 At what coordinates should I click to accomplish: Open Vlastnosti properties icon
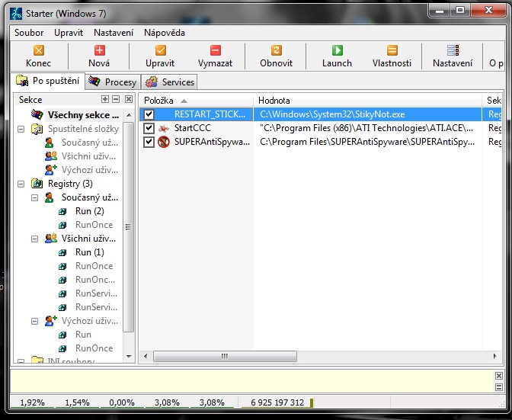[392, 50]
